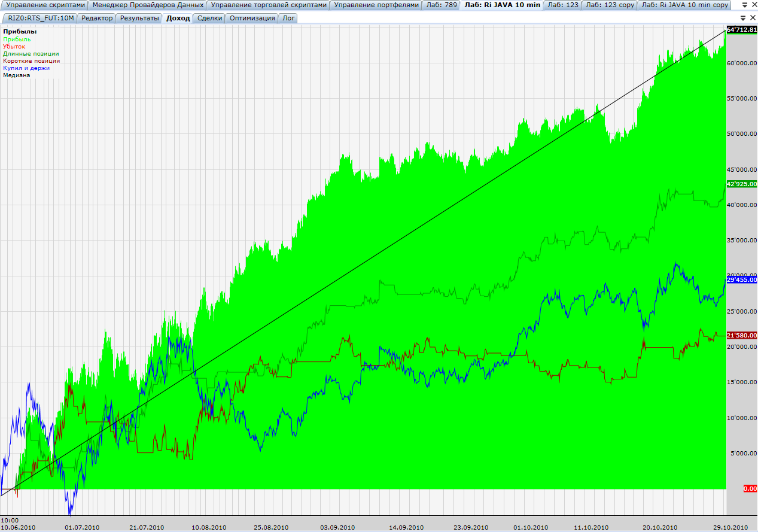Switch to Управление скриптами tab

click(45, 5)
